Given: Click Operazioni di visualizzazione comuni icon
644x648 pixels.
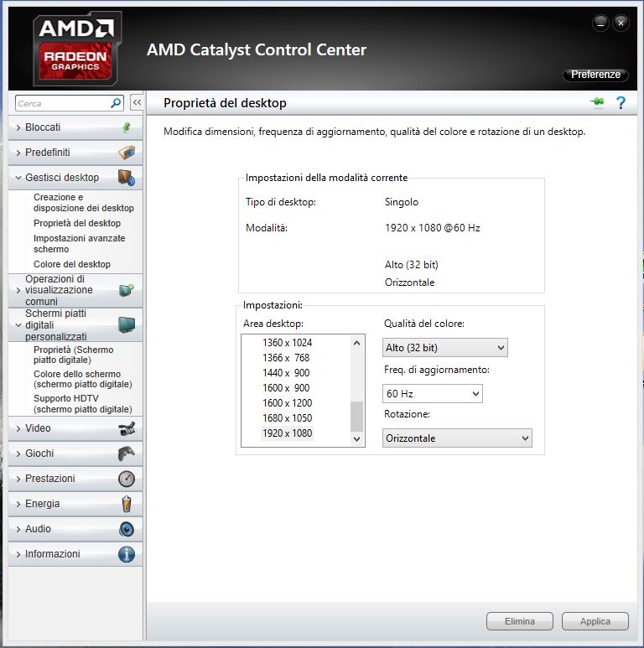Looking at the screenshot, I should [127, 290].
